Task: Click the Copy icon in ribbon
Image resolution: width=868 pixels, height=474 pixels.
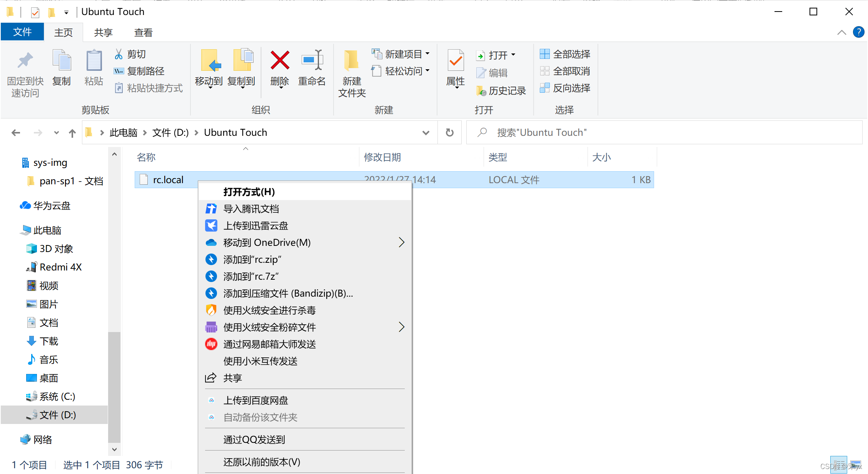Action: (62, 60)
